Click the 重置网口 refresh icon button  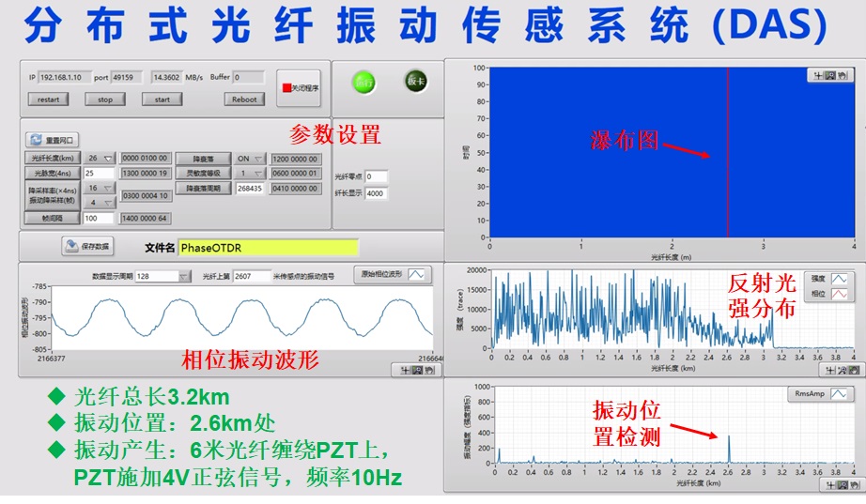[x=35, y=139]
